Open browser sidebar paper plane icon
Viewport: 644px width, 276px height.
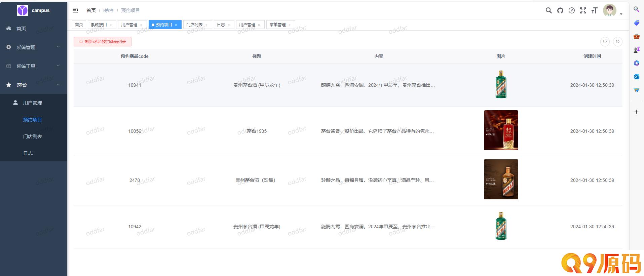tap(636, 90)
